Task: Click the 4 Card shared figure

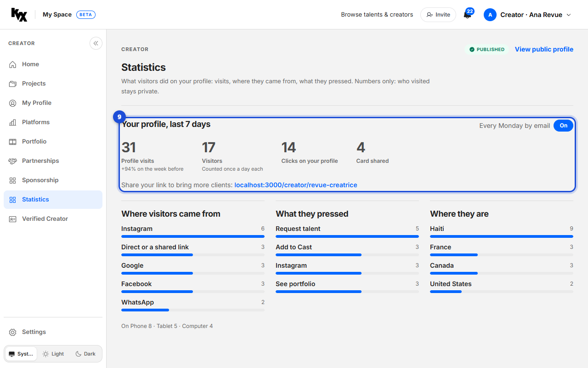Action: coord(361,147)
